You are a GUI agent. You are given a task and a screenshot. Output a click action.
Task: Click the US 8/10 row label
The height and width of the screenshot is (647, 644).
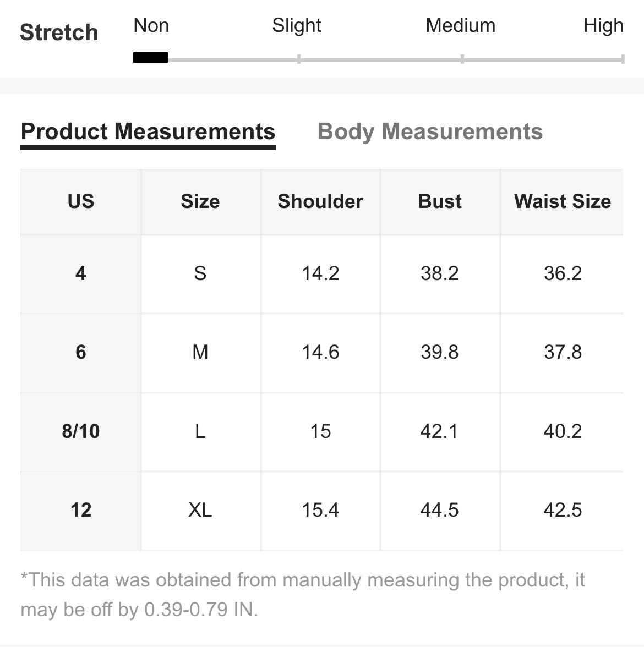tap(81, 431)
